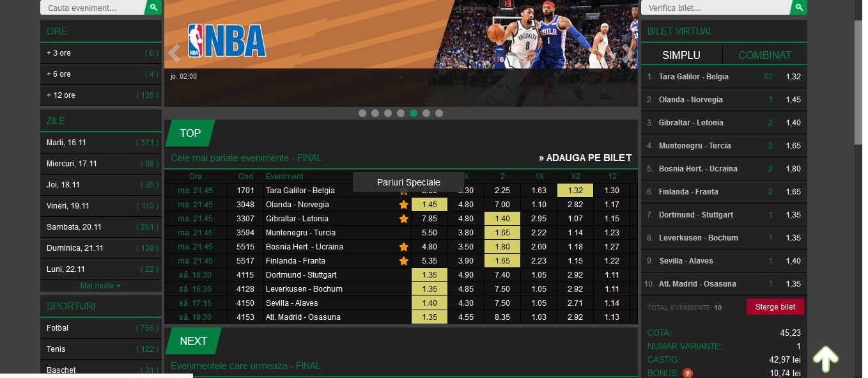Open special bets star for Gibraltar - Letonia
This screenshot has height=378, width=868.
[x=404, y=219]
